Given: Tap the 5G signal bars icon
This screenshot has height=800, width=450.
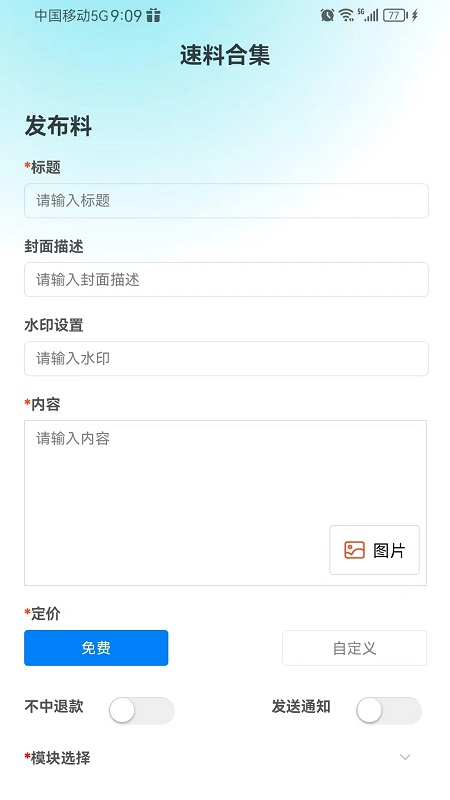Looking at the screenshot, I should point(368,15).
